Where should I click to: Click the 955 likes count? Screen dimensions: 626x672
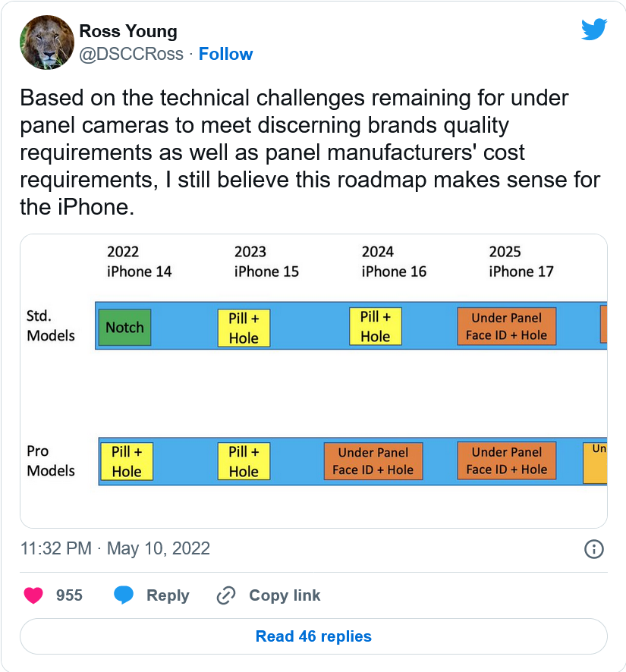point(69,595)
